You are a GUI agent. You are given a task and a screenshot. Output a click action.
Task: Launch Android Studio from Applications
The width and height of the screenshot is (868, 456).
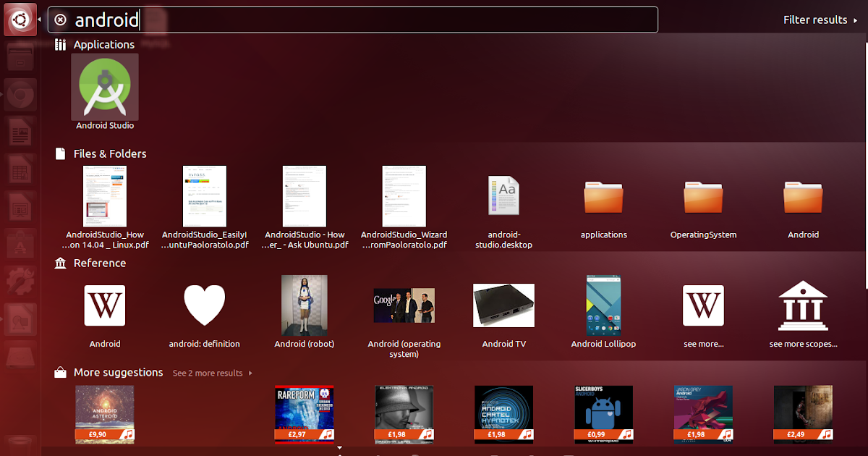click(105, 92)
